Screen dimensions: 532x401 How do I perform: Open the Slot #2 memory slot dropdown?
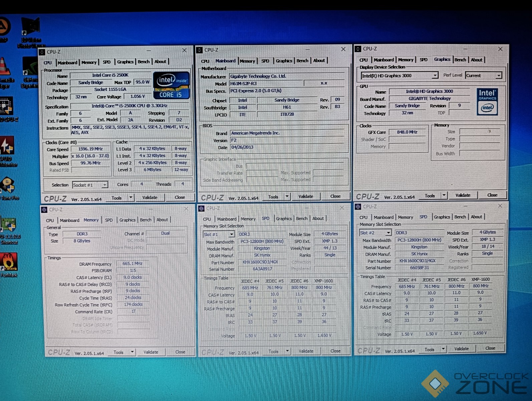(x=388, y=233)
